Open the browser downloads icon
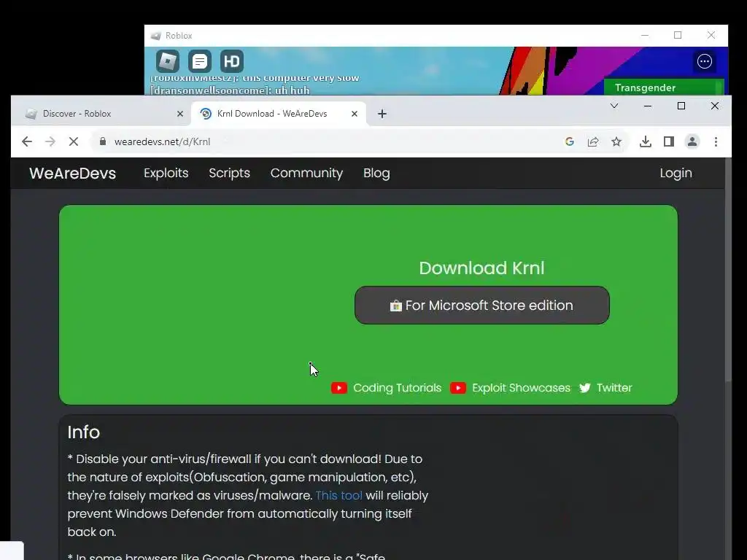Screen dimensions: 747x560 (646, 141)
